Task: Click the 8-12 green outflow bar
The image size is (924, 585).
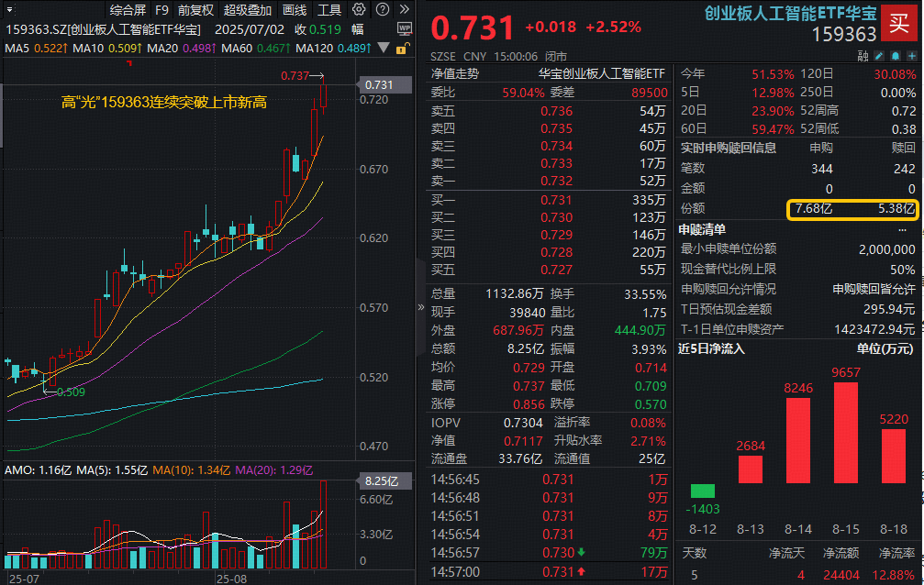Action: 703,491
